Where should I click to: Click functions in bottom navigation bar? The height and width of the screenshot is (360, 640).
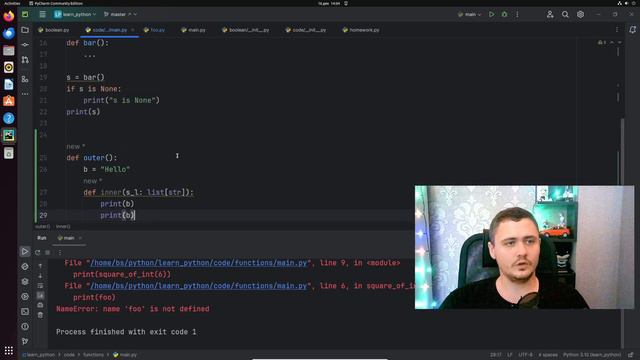coord(93,355)
